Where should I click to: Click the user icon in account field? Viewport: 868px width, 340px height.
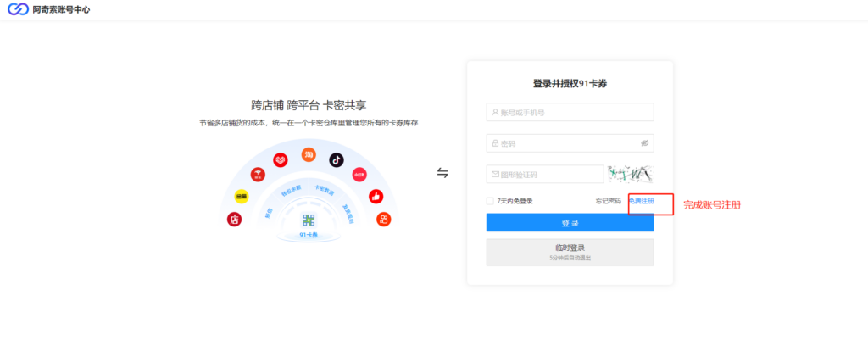tap(495, 113)
